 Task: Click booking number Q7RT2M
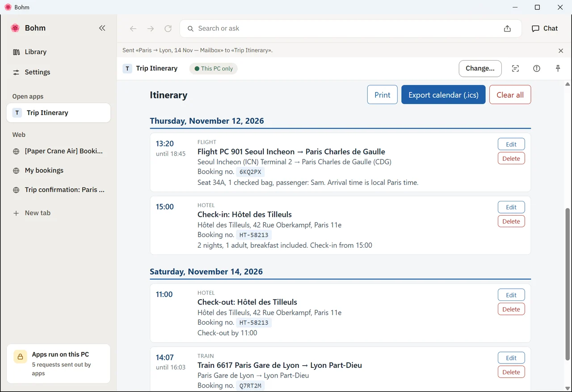tap(250, 386)
